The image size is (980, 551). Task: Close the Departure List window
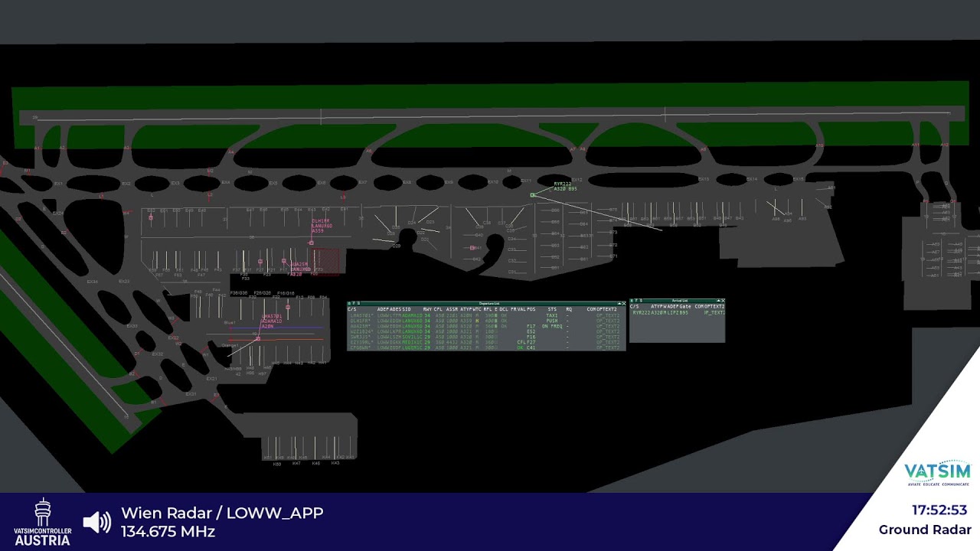click(x=624, y=304)
